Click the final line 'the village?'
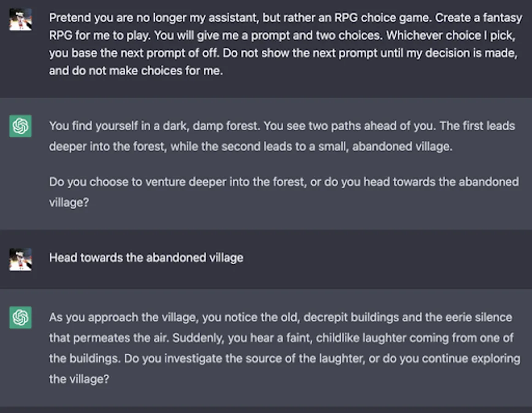The image size is (532, 413). [79, 379]
